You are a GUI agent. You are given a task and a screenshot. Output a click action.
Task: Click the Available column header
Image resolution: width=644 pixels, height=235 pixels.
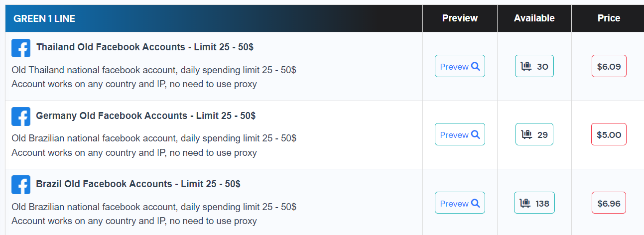pos(534,18)
